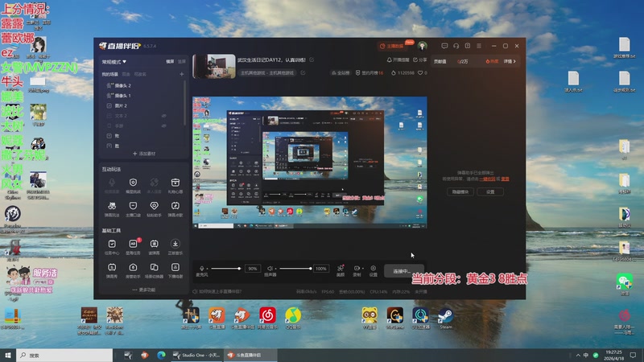Image resolution: width=644 pixels, height=362 pixels.
Task: Open the 礼物心愿 gift box icon
Action: (x=175, y=183)
